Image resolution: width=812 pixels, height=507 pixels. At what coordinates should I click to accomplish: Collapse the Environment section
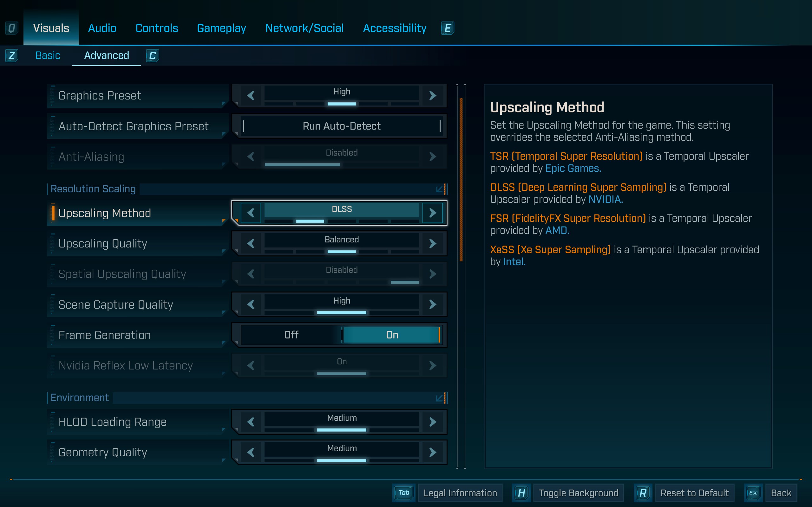(x=440, y=398)
